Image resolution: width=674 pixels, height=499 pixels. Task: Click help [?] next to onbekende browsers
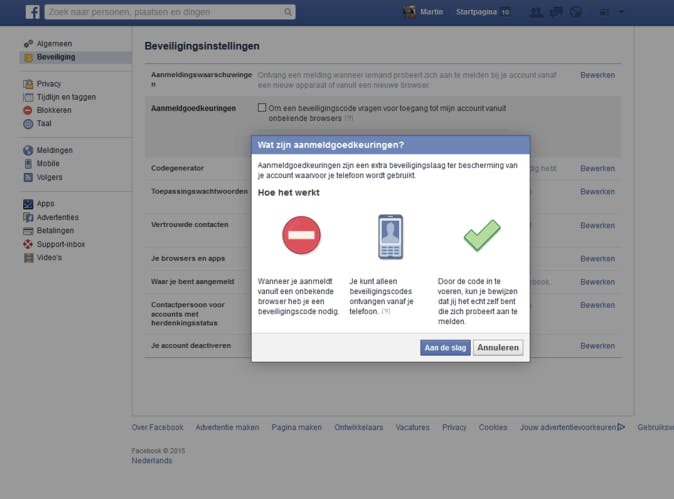pos(349,118)
